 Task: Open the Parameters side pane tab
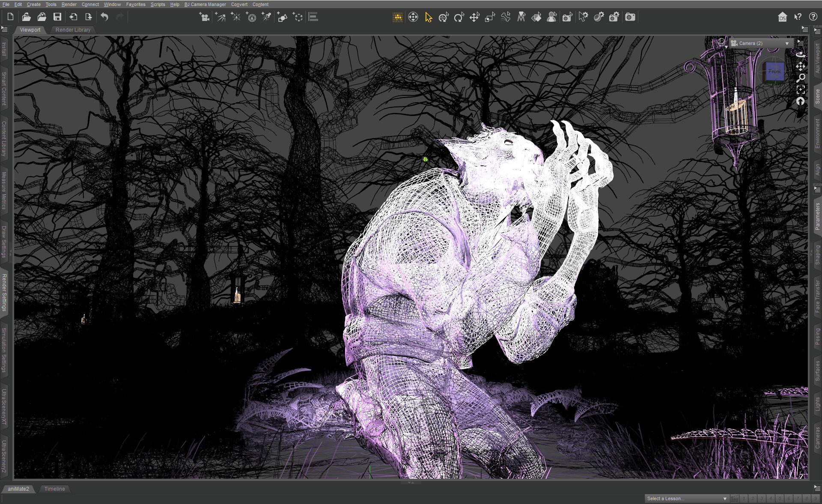coord(817,216)
